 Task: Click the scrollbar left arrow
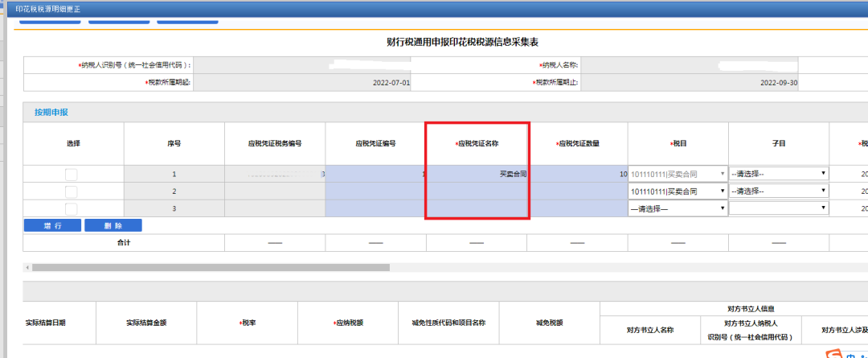click(x=27, y=268)
